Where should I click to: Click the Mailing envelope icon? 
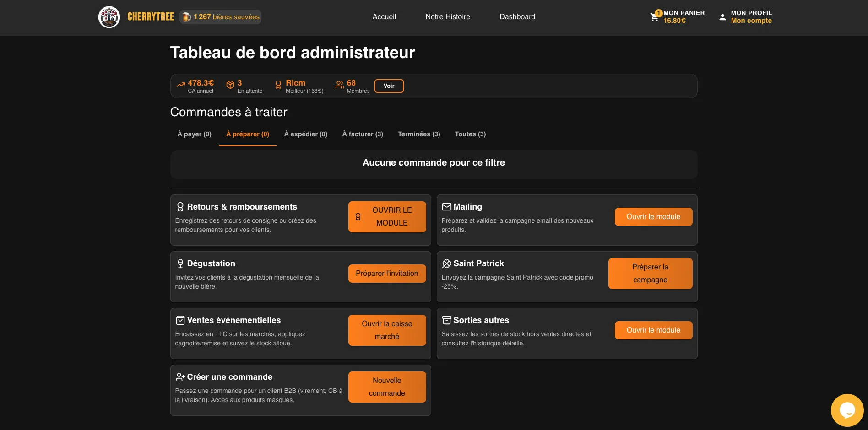coord(446,207)
